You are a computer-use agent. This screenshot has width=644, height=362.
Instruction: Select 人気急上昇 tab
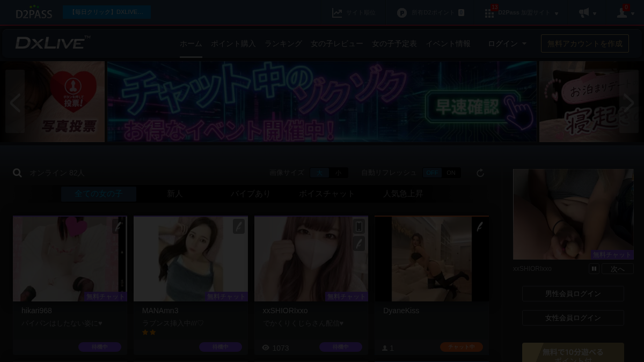[403, 194]
